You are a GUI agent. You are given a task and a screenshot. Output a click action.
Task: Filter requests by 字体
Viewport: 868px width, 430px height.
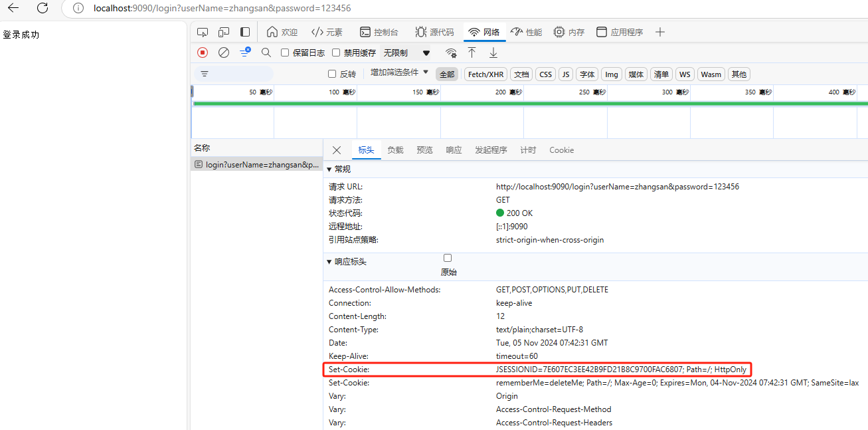click(x=586, y=74)
